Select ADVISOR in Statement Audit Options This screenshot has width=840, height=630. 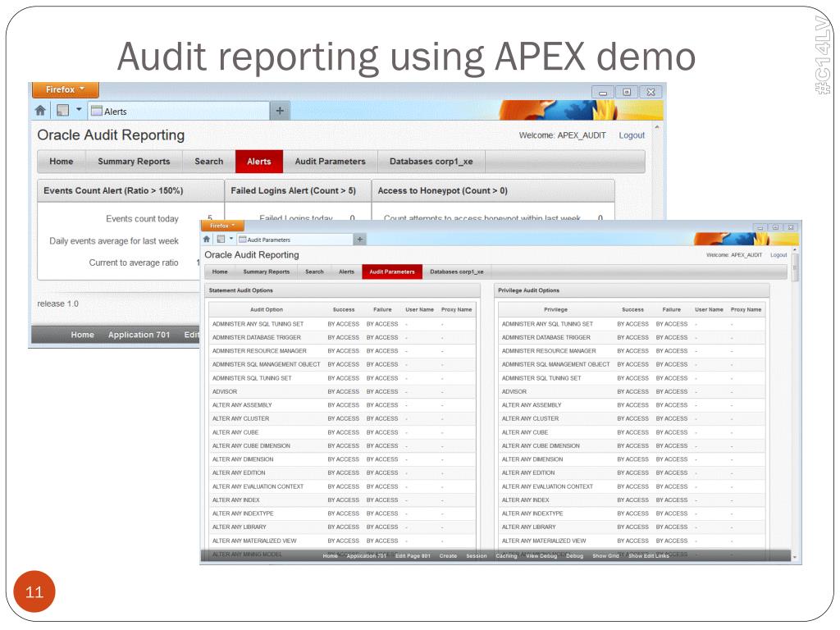(225, 391)
